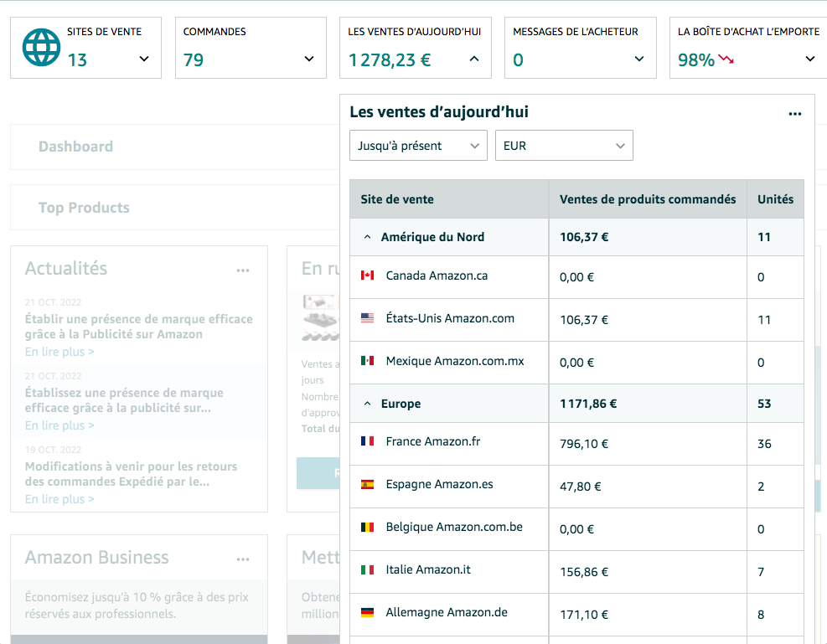Click the Belgique Amazon.com.be row label
Image resolution: width=827 pixels, height=644 pixels.
454,527
